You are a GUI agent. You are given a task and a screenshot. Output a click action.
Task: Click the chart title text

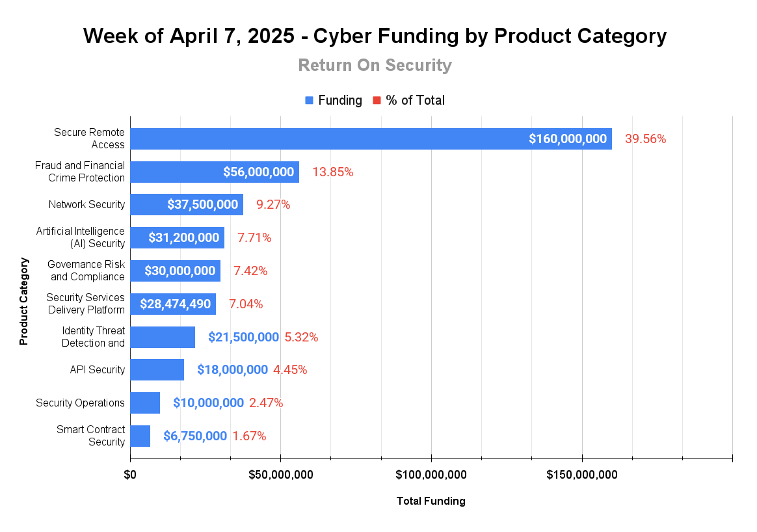(375, 36)
